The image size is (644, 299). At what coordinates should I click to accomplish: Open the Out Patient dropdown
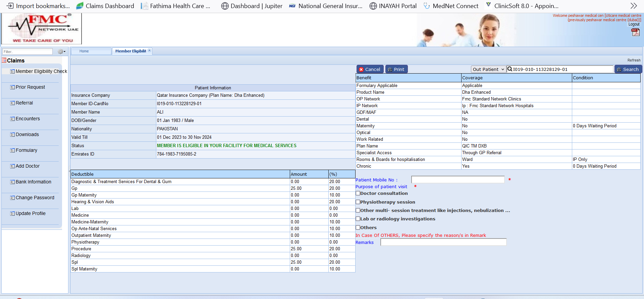click(488, 69)
